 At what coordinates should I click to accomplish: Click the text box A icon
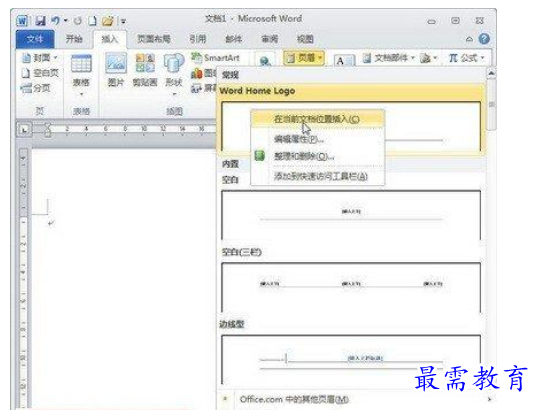coord(344,61)
